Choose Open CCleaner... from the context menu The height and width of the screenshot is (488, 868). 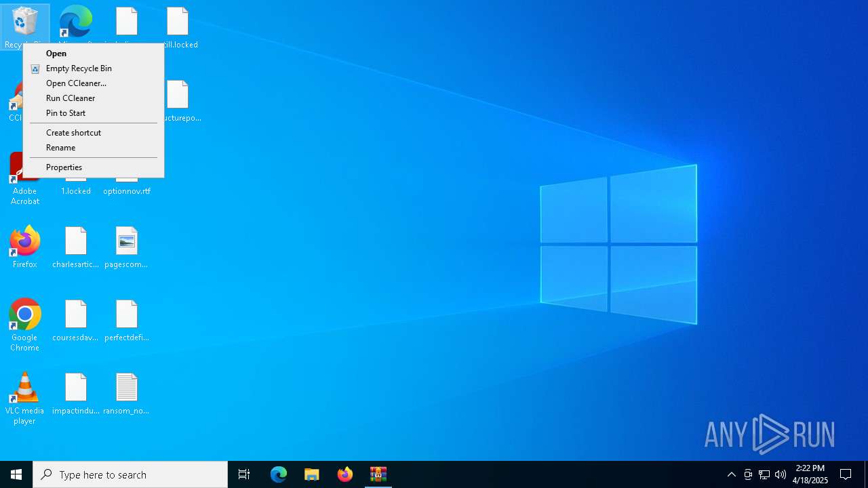pyautogui.click(x=94, y=83)
